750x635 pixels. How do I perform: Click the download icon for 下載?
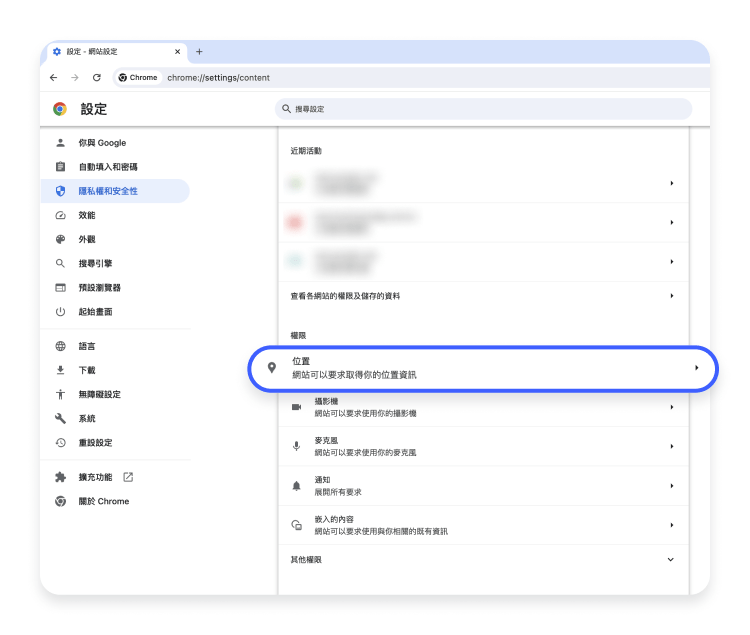[60, 370]
